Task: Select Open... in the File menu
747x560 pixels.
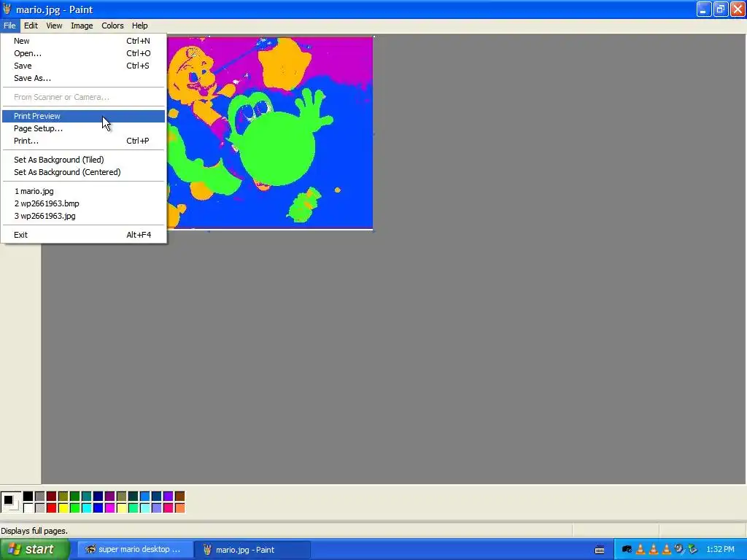Action: click(83, 53)
